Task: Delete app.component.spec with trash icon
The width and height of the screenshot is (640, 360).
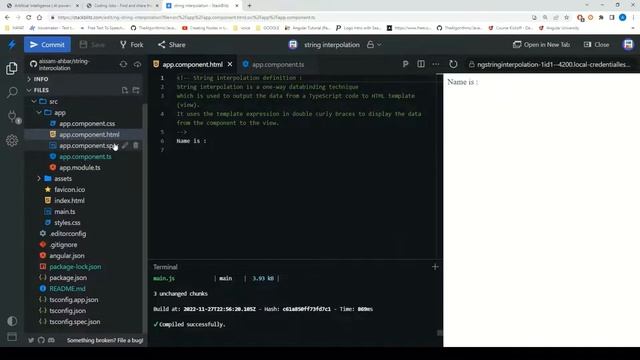Action: tap(136, 145)
